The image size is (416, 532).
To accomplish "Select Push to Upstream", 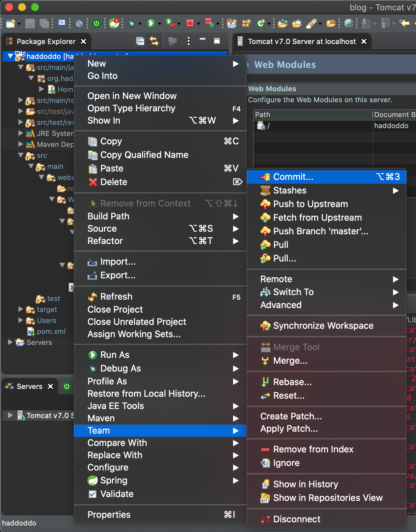I will point(326,204).
